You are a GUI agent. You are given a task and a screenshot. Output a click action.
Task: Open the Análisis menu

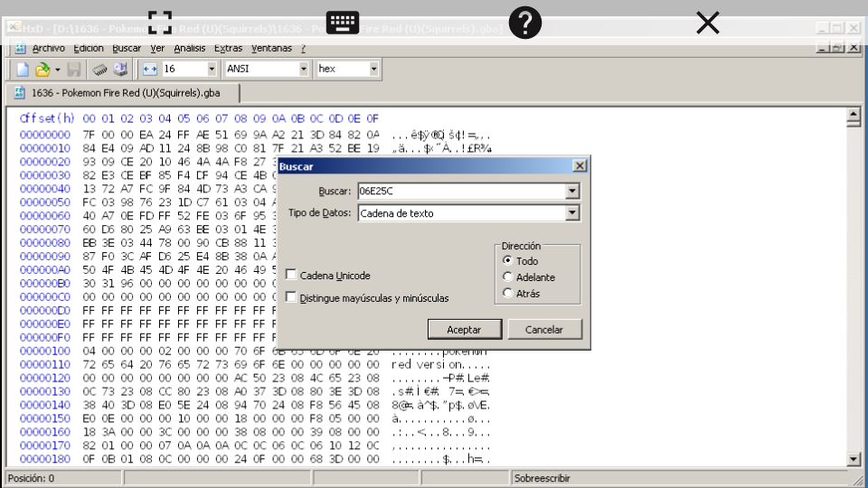pos(189,48)
